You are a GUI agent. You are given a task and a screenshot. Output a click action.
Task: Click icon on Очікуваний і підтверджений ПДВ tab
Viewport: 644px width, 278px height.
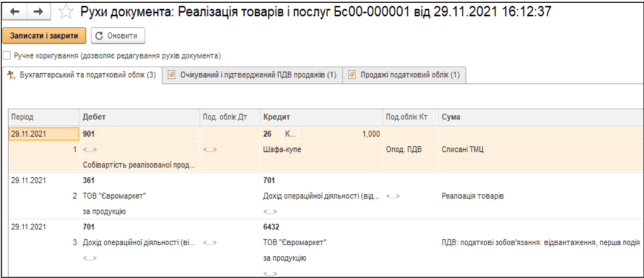coord(172,75)
